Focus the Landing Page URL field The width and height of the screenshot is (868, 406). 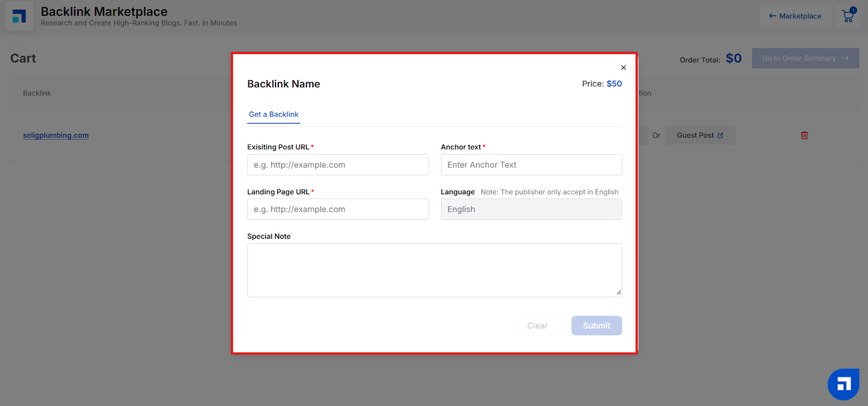click(338, 210)
